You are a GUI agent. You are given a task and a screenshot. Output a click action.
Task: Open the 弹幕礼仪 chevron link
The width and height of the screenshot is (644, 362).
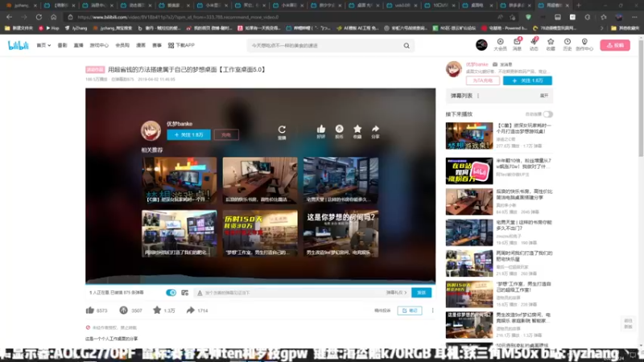[396, 293]
